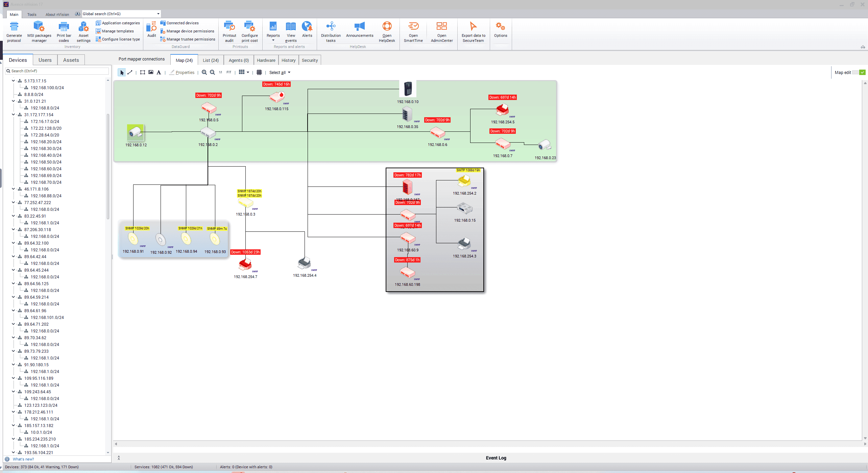Switch to the List (24) tab

coord(211,60)
